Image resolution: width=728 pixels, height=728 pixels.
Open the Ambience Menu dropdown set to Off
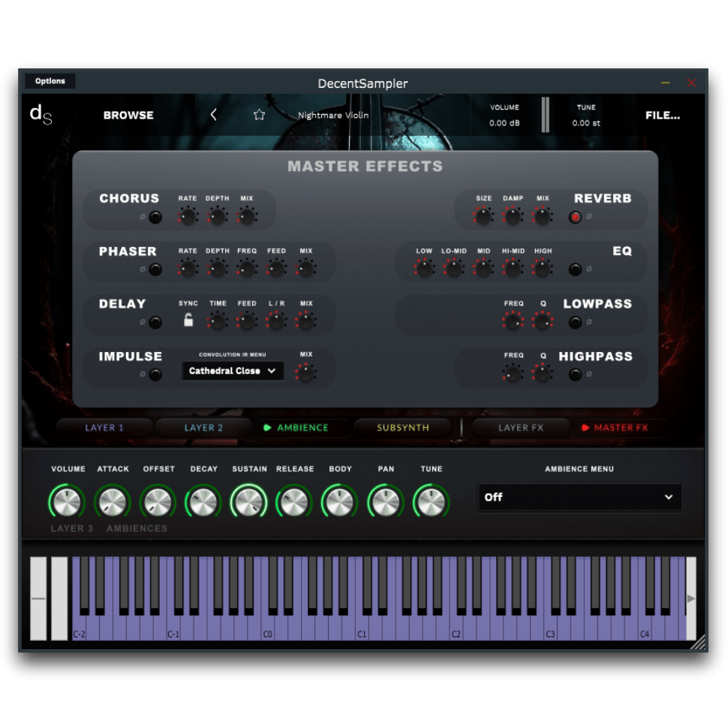point(579,498)
